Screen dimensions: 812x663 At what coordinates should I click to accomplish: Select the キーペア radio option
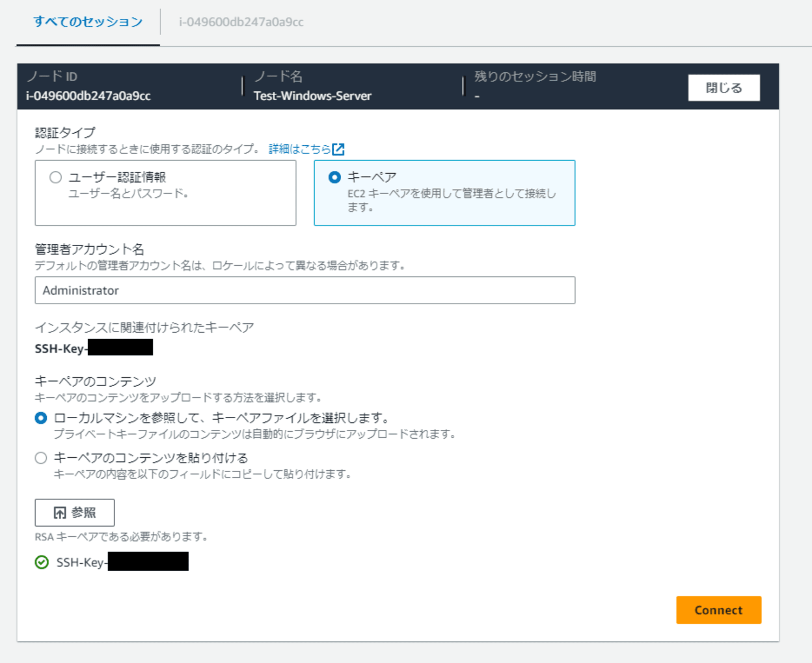point(335,177)
